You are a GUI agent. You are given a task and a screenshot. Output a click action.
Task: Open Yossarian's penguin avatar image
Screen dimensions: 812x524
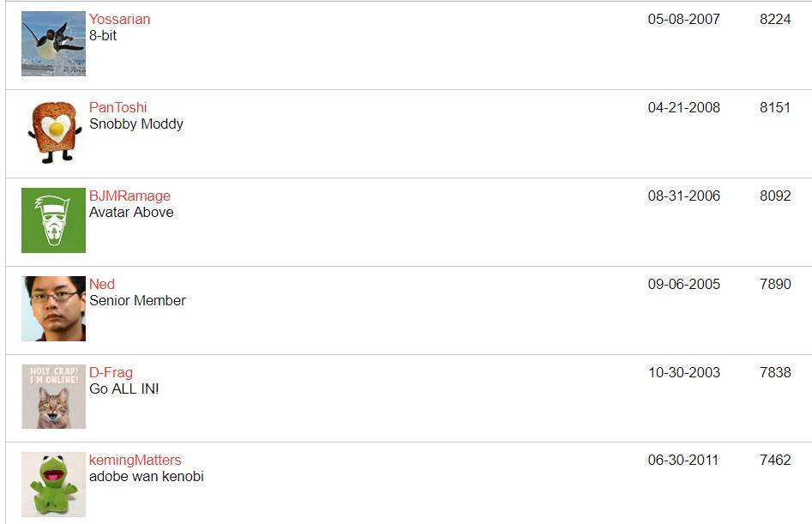click(53, 44)
